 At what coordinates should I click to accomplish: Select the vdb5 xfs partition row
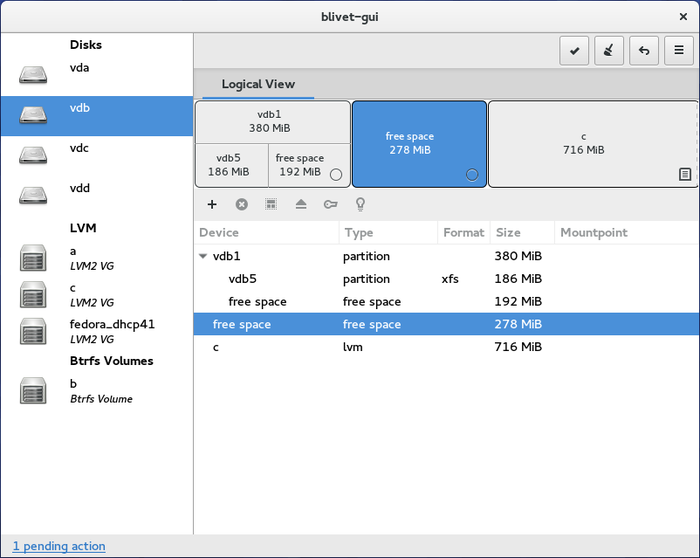click(x=250, y=279)
